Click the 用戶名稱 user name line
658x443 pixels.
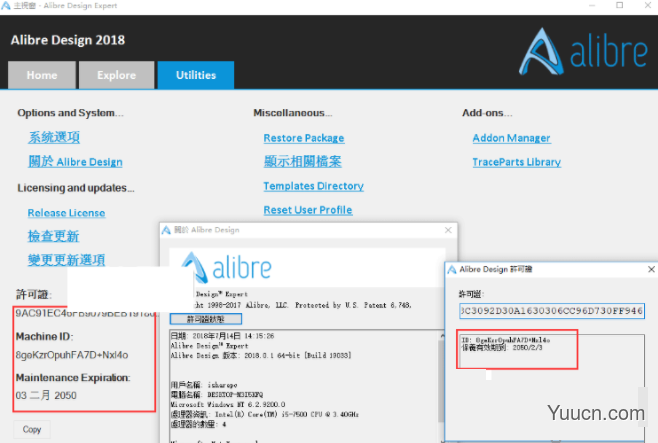point(204,385)
